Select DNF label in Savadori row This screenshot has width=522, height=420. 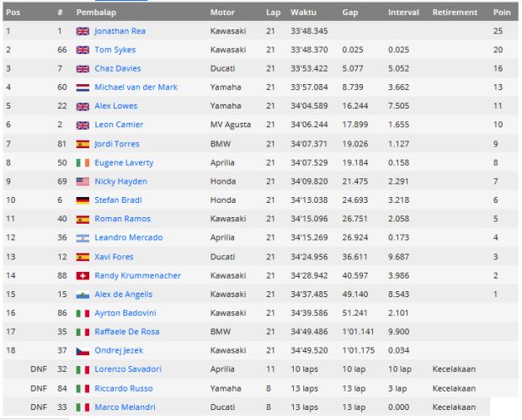[x=39, y=369]
